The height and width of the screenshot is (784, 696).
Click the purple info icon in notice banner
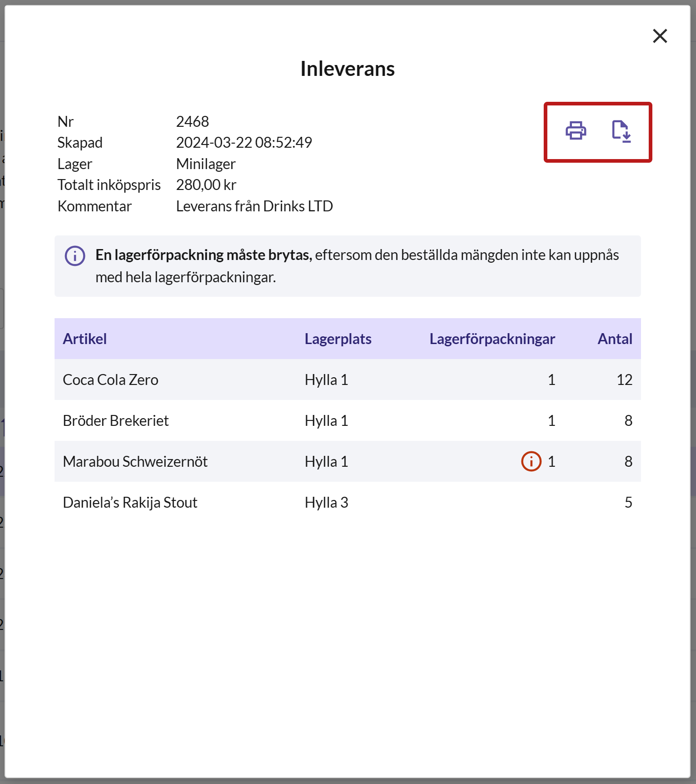pos(75,256)
